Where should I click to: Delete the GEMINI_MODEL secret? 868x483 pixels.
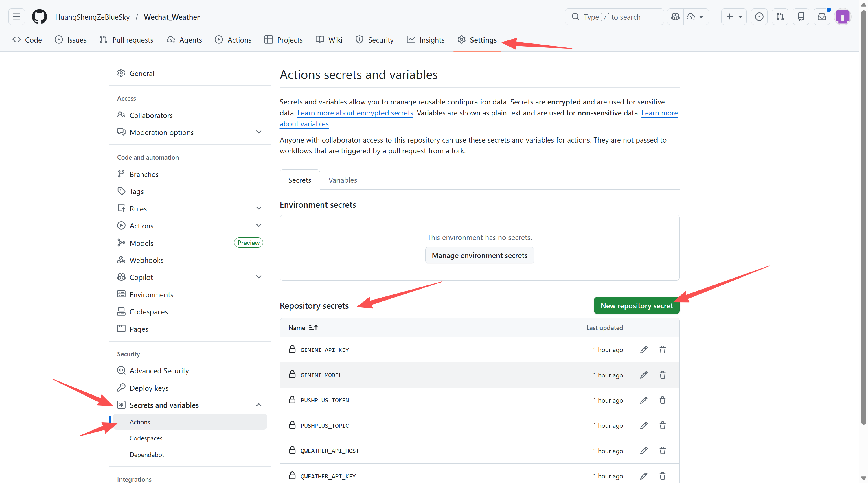[x=663, y=375]
